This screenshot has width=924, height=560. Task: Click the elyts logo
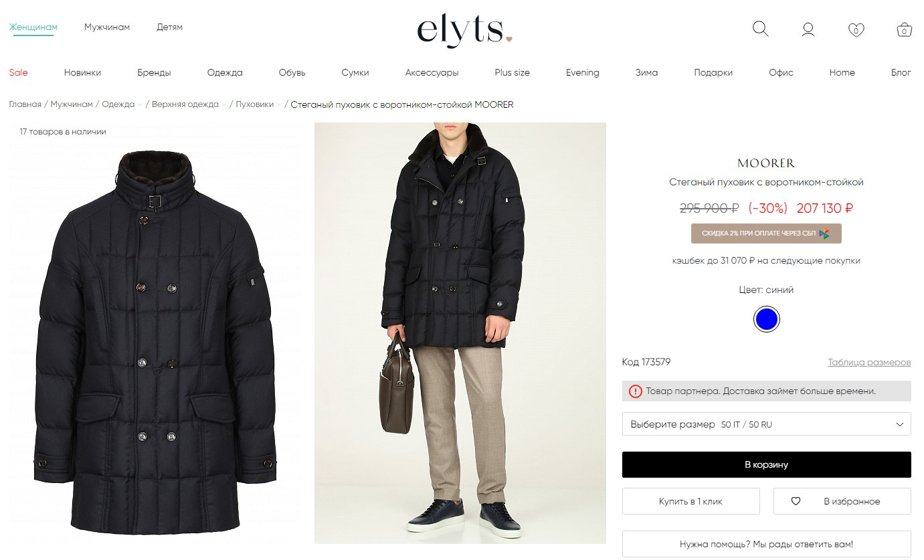(464, 31)
